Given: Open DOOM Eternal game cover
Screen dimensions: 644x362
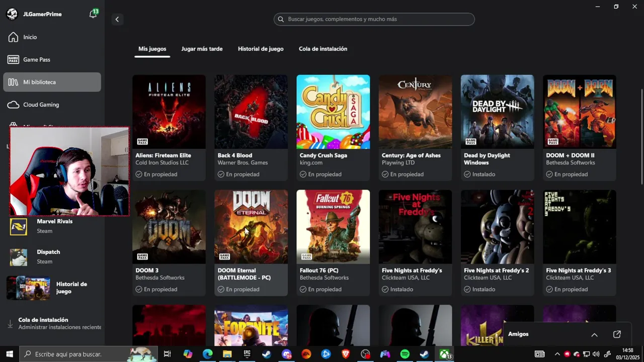Looking at the screenshot, I should [251, 227].
